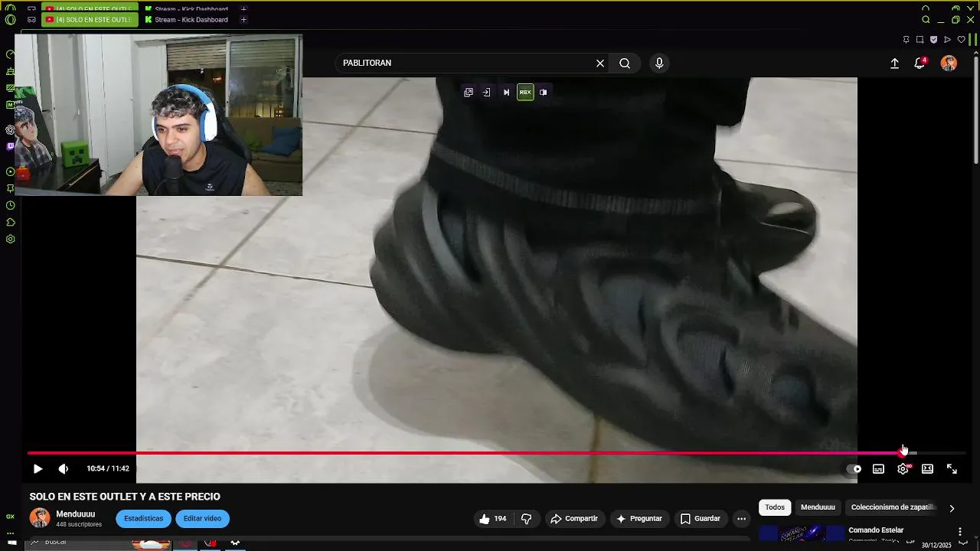The width and height of the screenshot is (980, 551).
Task: Open the video settings gear
Action: (x=903, y=469)
